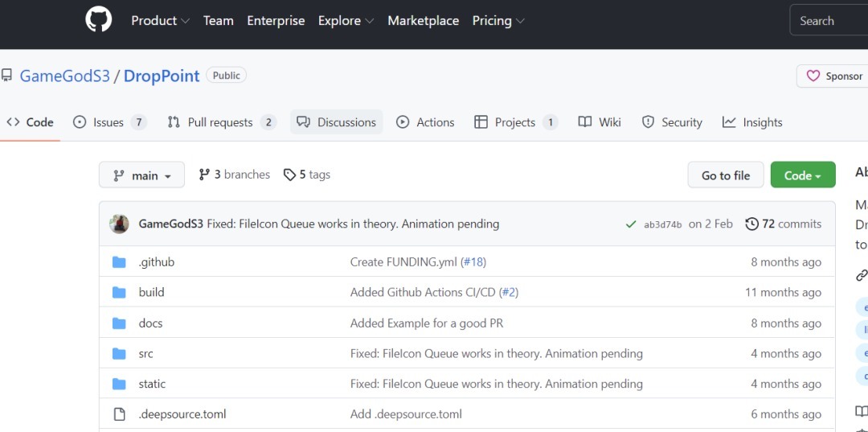View the 5 tags link
868x432 pixels.
point(307,175)
